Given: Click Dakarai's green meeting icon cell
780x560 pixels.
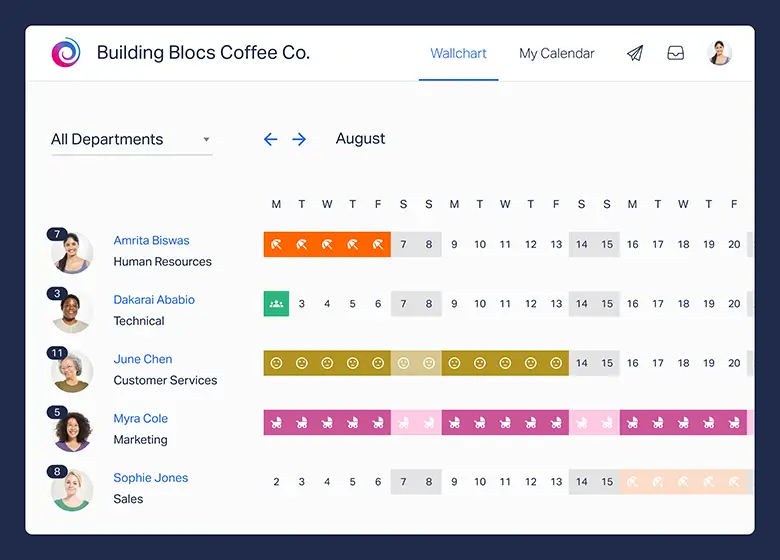Looking at the screenshot, I should (276, 304).
